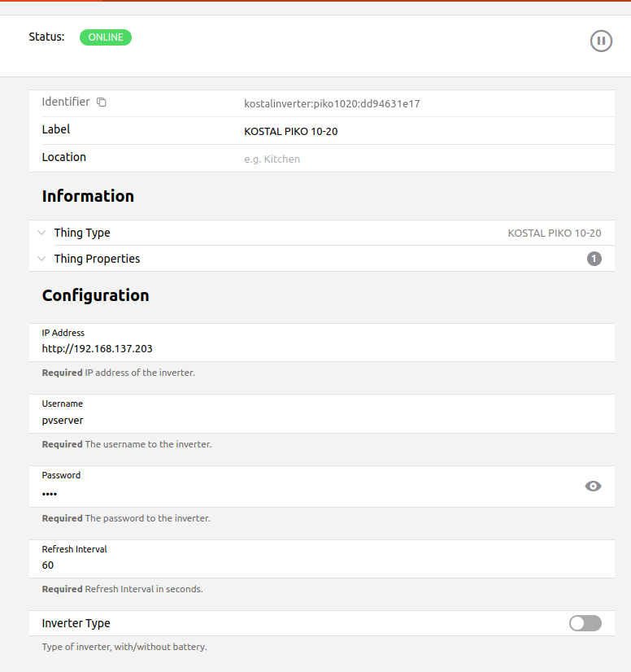This screenshot has height=672, width=631.
Task: Select the identifier text kostalinverter:piko1020
Action: point(332,103)
